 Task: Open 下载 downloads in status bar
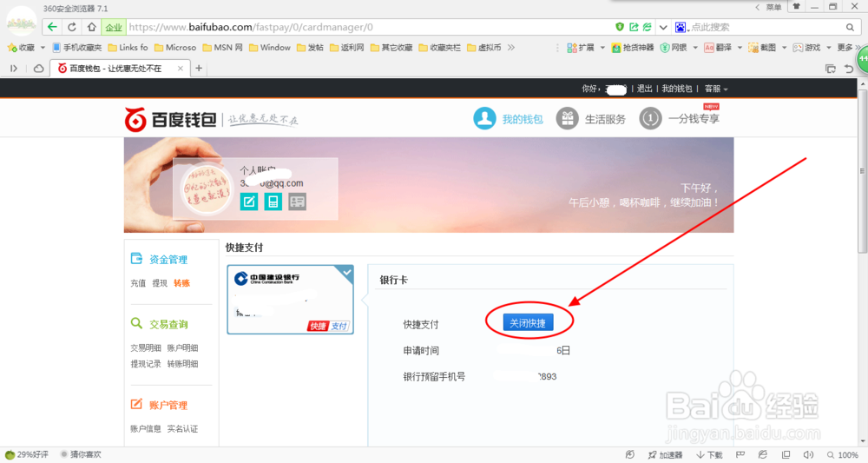tap(709, 454)
